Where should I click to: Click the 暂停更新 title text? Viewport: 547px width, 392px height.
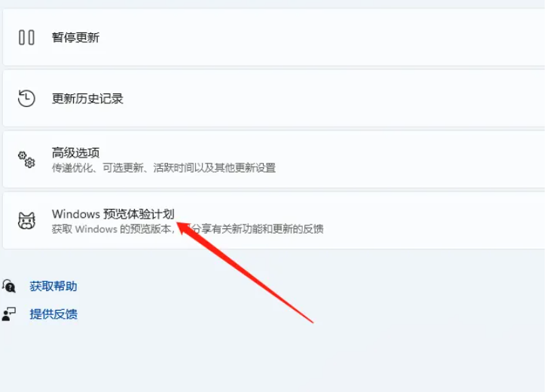point(75,38)
